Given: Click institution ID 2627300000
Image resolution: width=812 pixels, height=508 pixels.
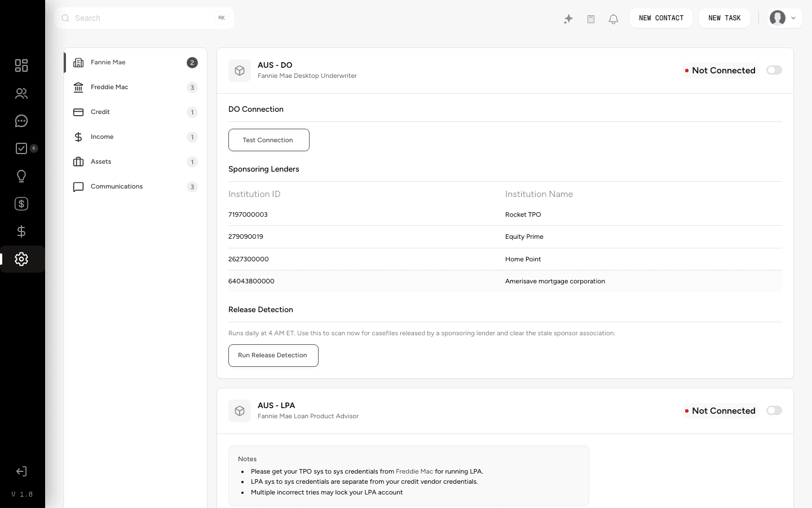Looking at the screenshot, I should pos(249,259).
